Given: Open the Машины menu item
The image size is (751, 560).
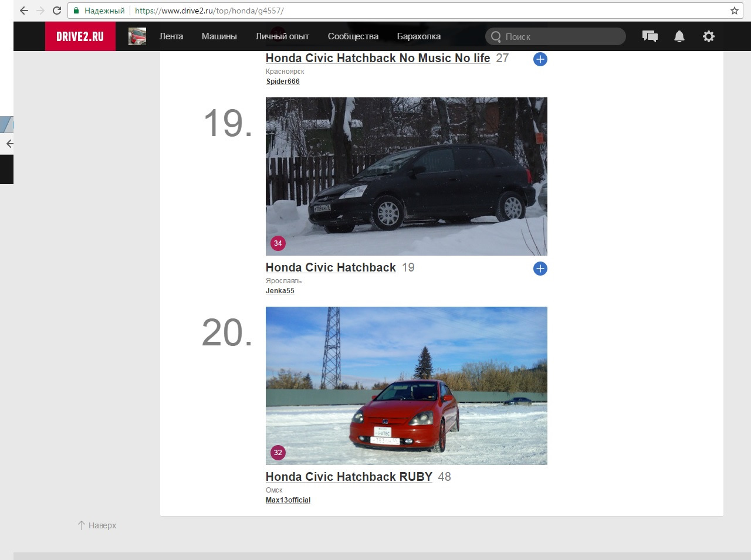Looking at the screenshot, I should point(219,36).
